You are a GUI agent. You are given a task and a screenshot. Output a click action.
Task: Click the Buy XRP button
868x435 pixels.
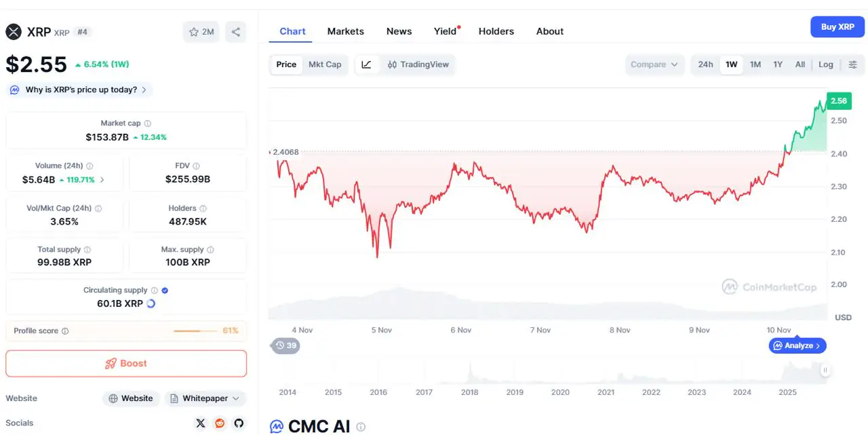coord(837,27)
